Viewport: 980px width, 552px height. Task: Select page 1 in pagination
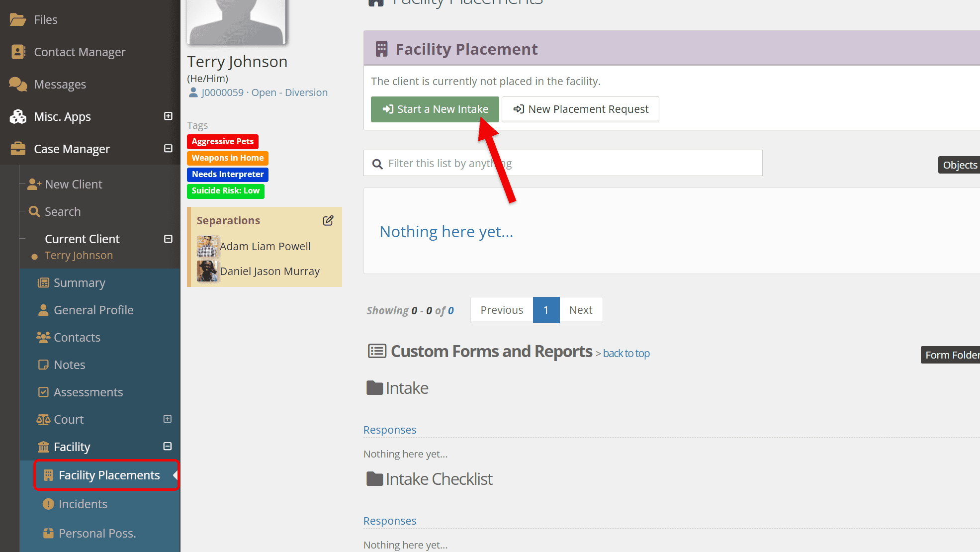click(546, 310)
